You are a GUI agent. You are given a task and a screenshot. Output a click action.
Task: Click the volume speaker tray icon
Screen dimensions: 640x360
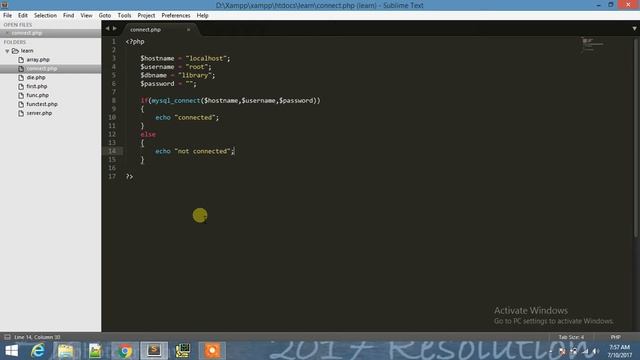coord(596,351)
